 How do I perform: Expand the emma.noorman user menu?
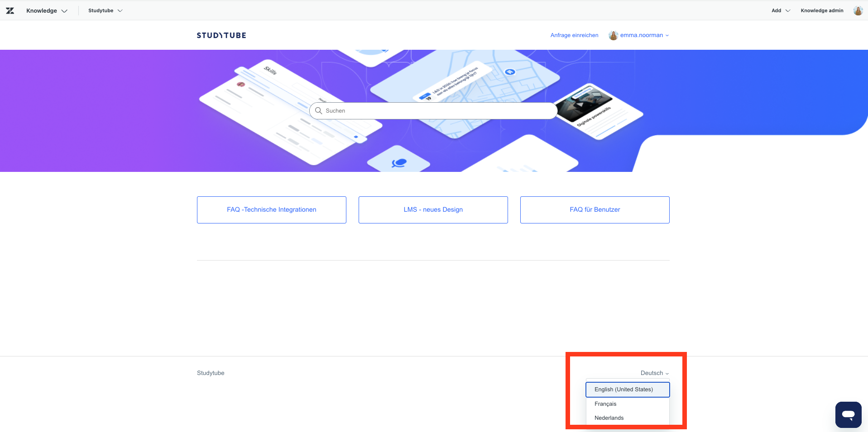click(639, 35)
